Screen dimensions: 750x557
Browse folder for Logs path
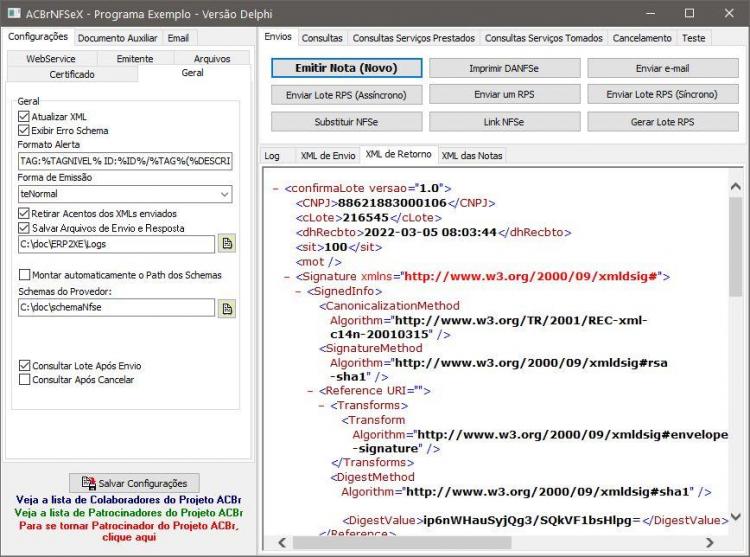tap(227, 244)
